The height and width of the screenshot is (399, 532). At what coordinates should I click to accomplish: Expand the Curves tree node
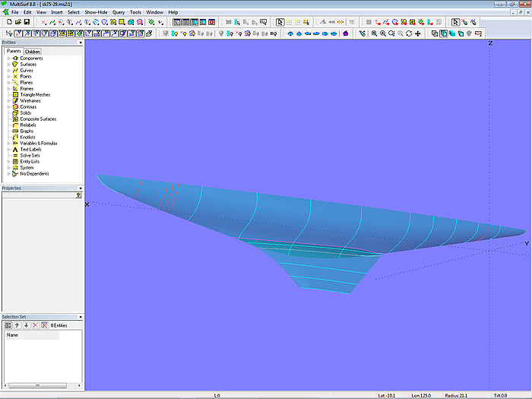point(8,71)
